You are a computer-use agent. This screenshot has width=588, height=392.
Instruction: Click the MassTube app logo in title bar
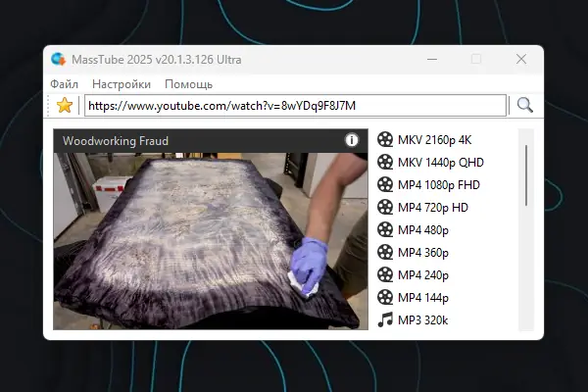(x=58, y=59)
